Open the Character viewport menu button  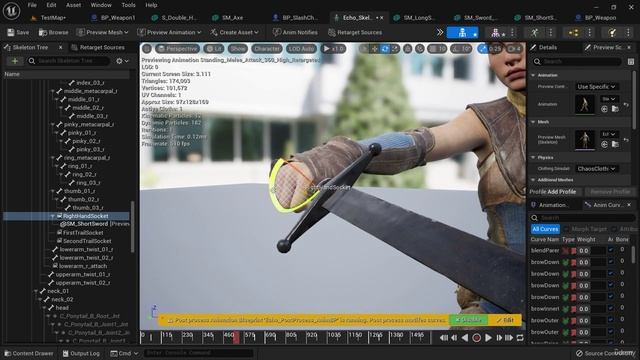pos(267,49)
